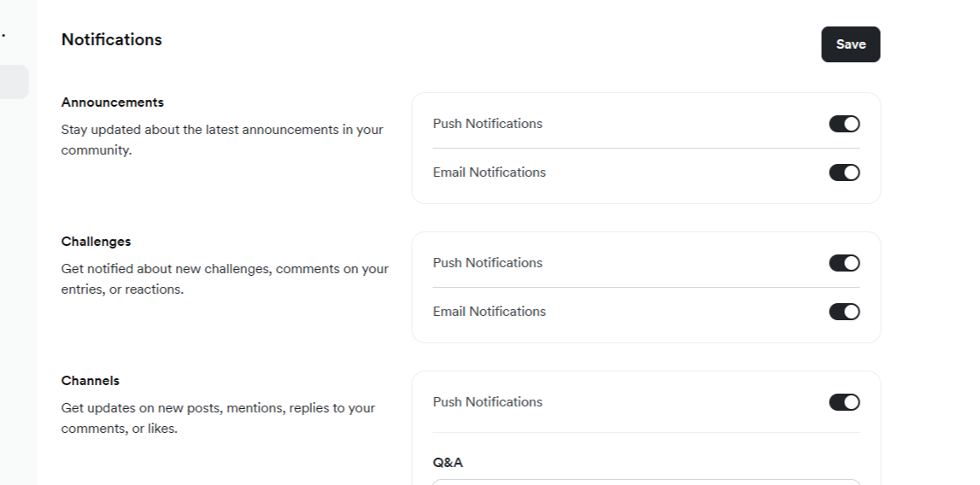Disable Channels push notifications toggle
Image resolution: width=980 pixels, height=485 pixels.
tap(844, 402)
